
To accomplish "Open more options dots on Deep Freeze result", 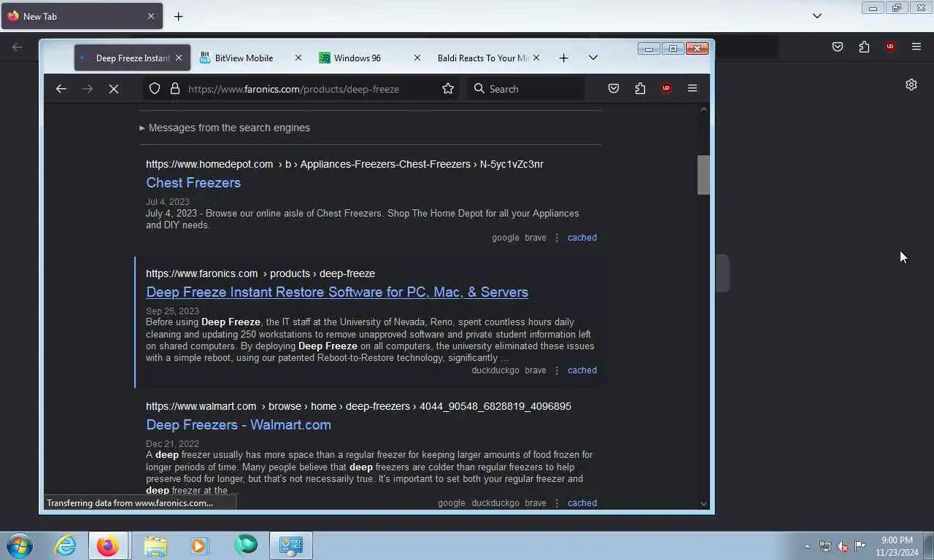I will [557, 370].
